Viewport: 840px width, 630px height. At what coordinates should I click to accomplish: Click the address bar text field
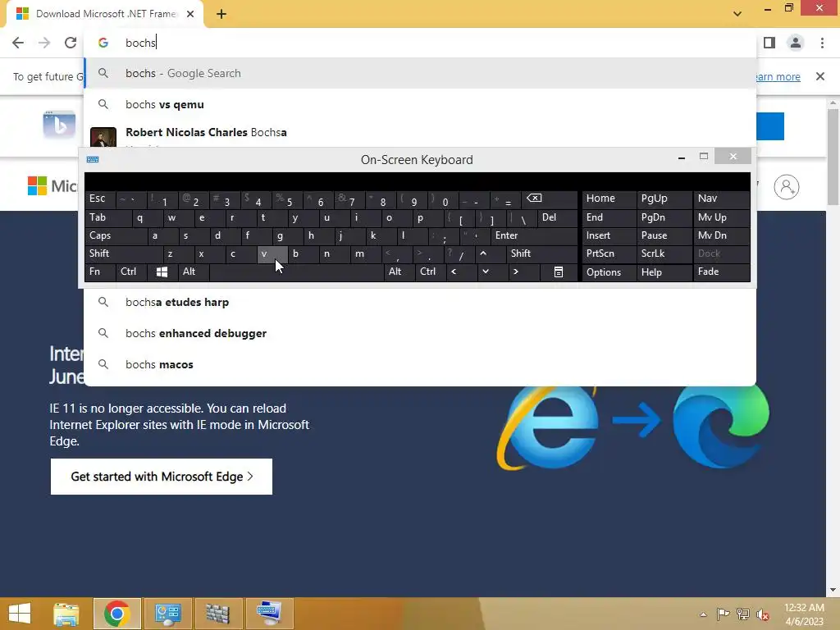(418, 43)
